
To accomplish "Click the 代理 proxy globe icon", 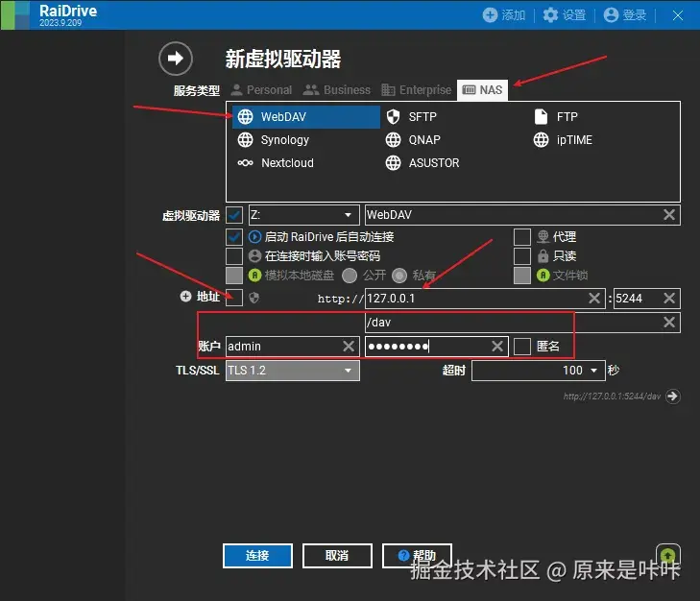I will point(543,236).
